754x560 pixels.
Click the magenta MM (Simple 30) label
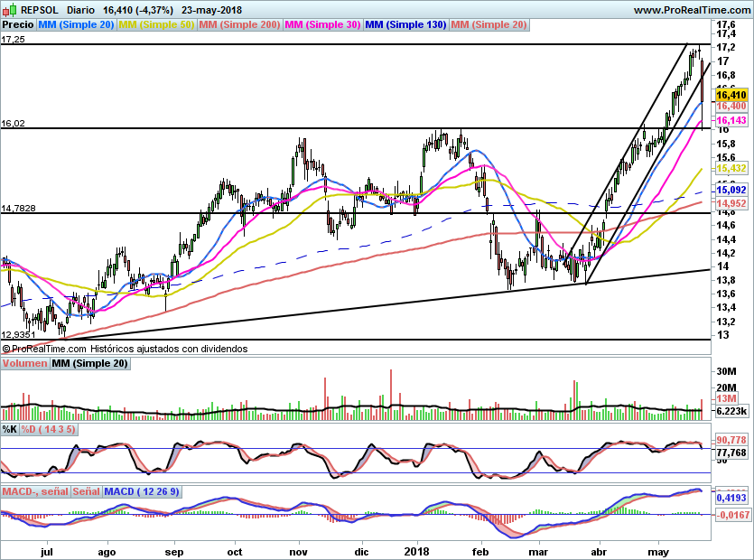(x=322, y=24)
